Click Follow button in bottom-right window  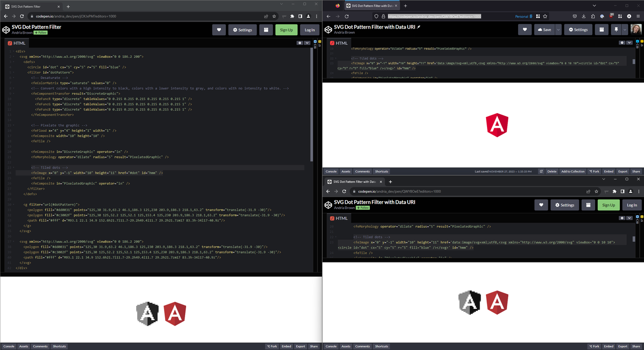tap(363, 207)
